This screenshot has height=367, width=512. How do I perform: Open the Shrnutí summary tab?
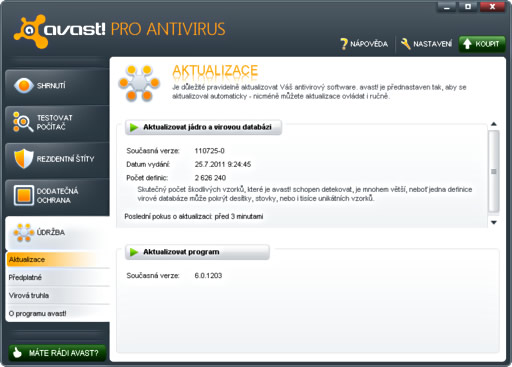pos(57,86)
